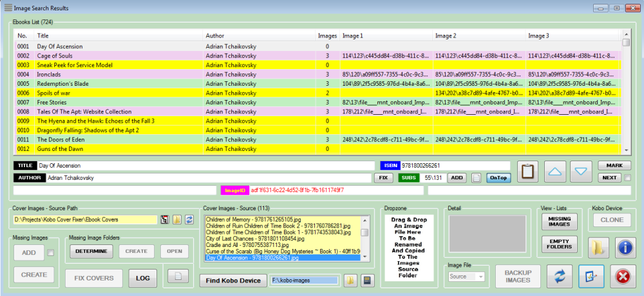Select the Tales Of The Apt: Website Collection row
Screen dimensions: 644x296
(x=317, y=112)
